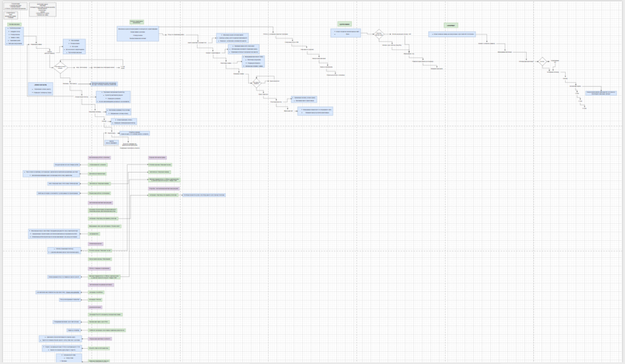The height and width of the screenshot is (364, 625).
Task: Select the top purple box in the second lower list
Action: point(159,157)
